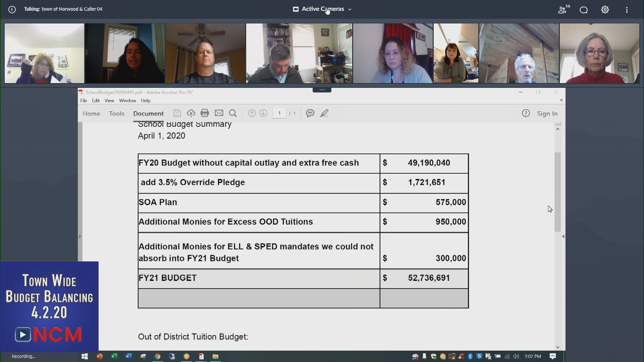Open the meeting settings gear
This screenshot has width=644, height=362.
click(x=605, y=10)
